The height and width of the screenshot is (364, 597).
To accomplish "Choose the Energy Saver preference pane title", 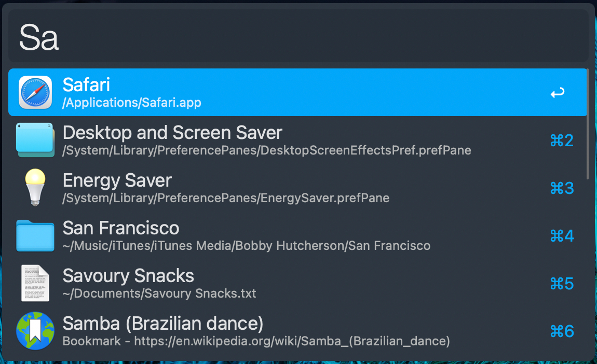I will click(x=117, y=180).
